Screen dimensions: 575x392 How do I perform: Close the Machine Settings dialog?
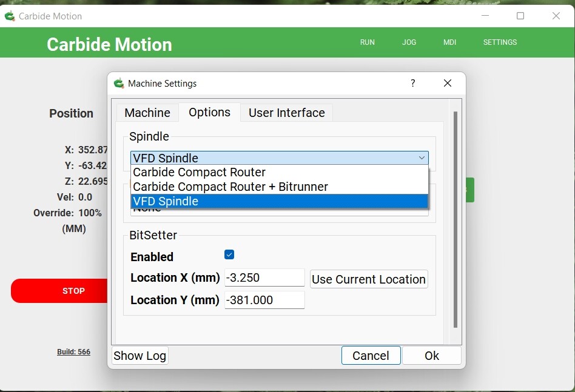pyautogui.click(x=448, y=83)
